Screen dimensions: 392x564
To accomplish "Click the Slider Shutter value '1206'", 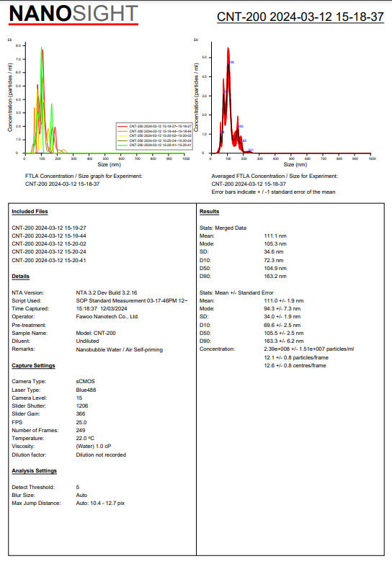I will [x=82, y=406].
